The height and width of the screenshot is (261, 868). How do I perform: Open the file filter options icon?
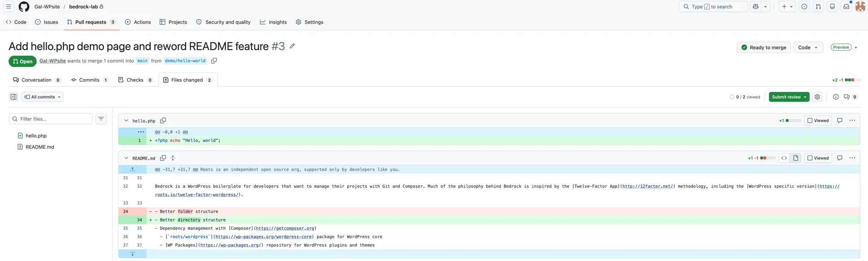[101, 119]
